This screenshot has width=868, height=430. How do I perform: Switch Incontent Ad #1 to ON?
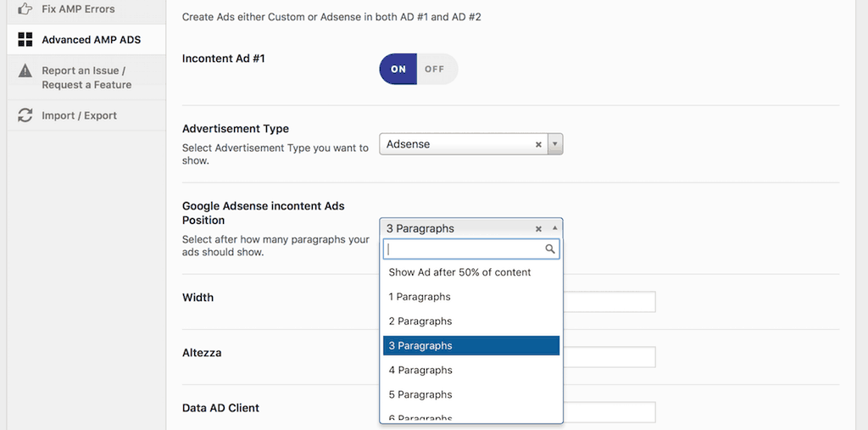tap(398, 70)
